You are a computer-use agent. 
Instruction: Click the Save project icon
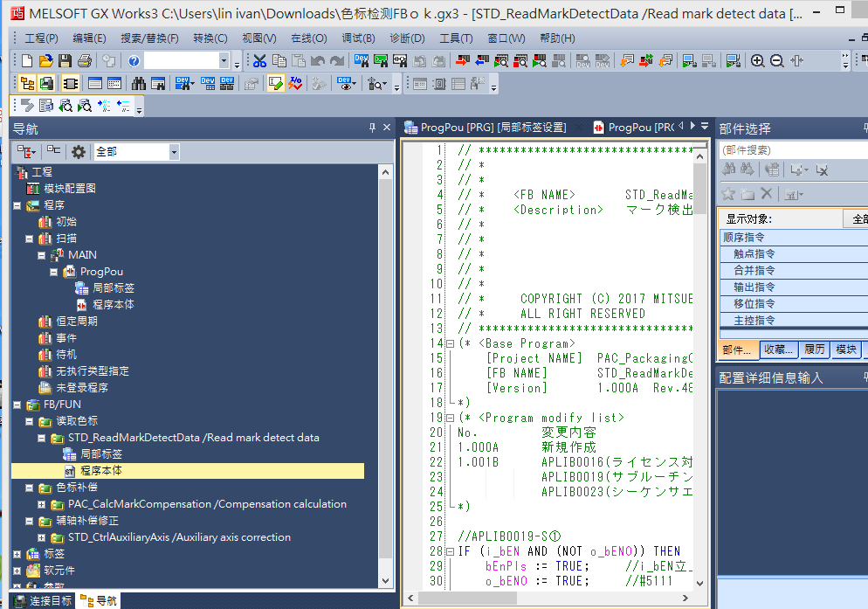65,60
